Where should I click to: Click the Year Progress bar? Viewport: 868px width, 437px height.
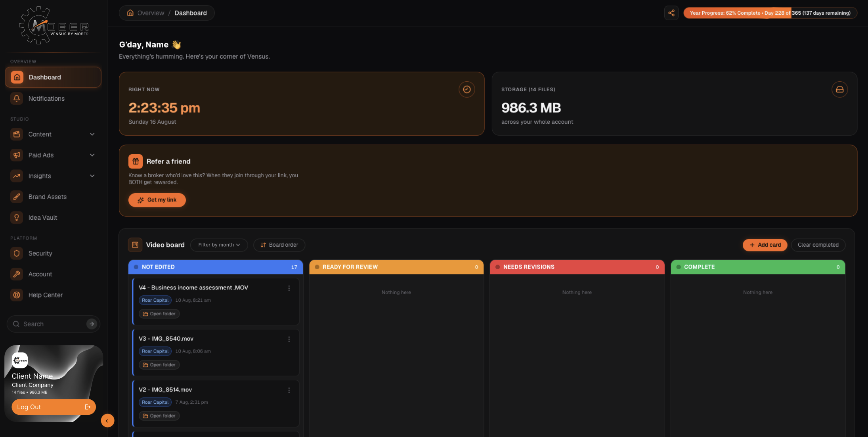point(770,13)
